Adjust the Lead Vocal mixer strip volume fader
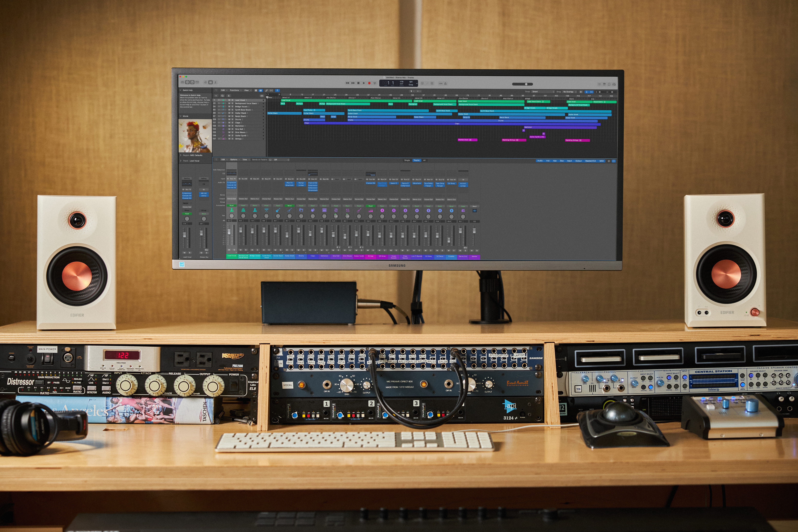This screenshot has width=798, height=532. pos(229,232)
